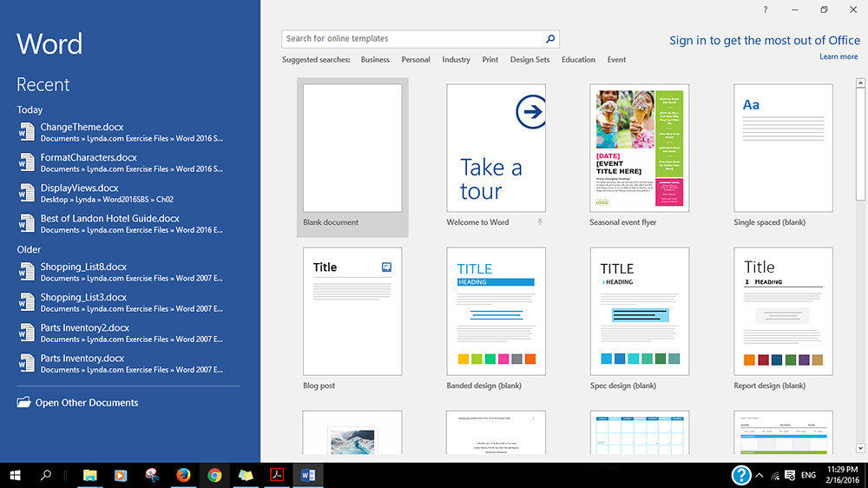Search templates for Print

(x=490, y=60)
